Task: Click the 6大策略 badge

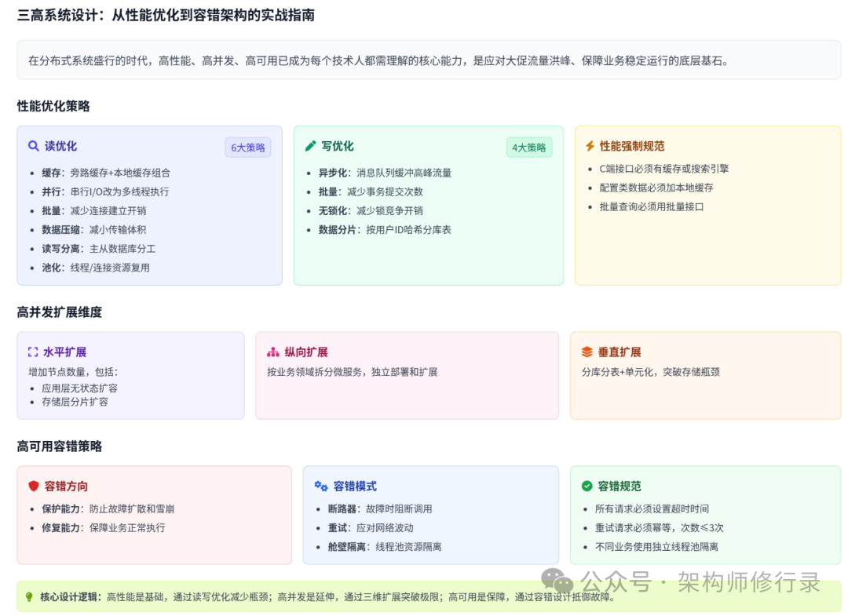Action: coord(248,148)
